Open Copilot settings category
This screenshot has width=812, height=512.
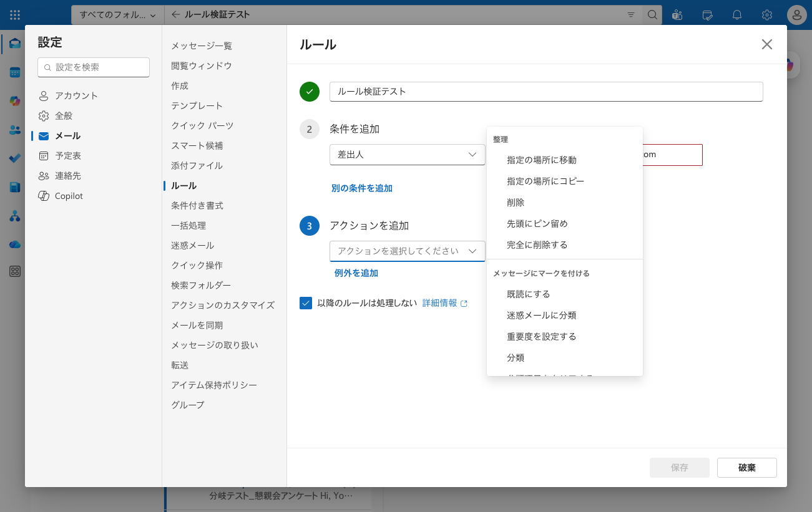click(x=94, y=196)
